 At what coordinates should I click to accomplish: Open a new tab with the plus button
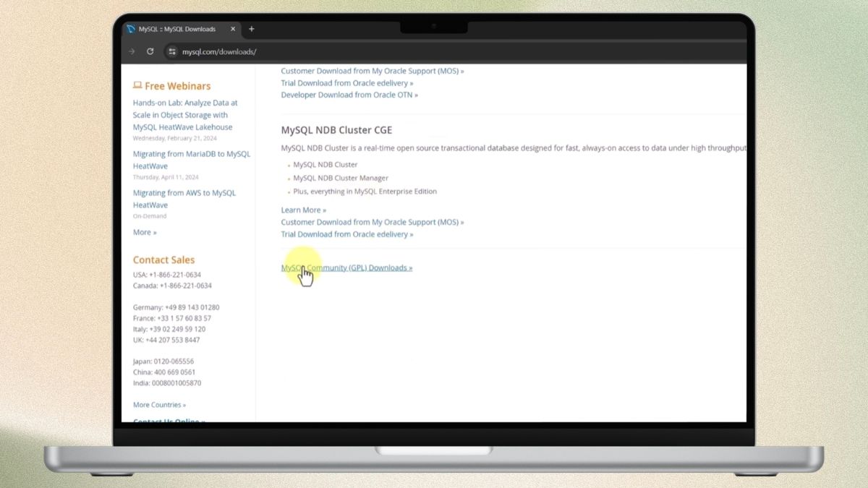point(252,29)
